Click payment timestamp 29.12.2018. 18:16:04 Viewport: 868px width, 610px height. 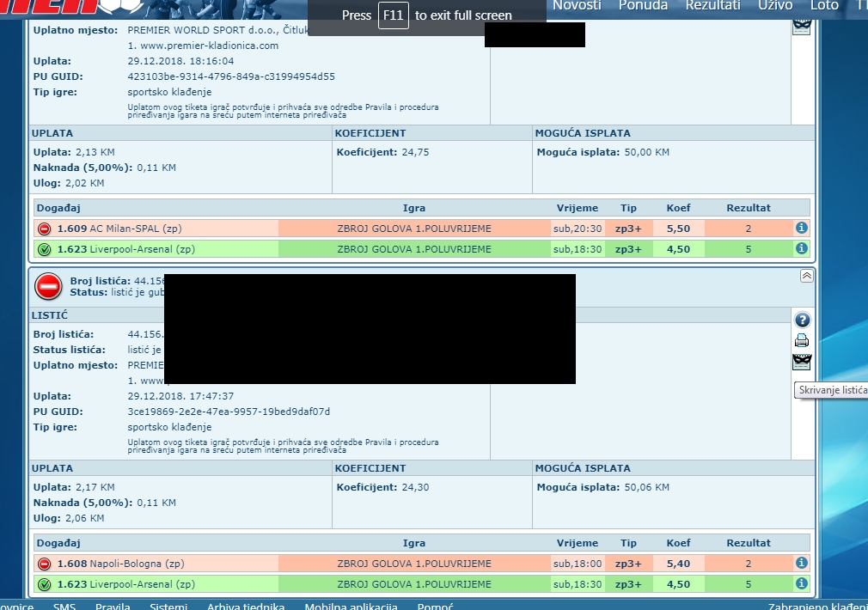pos(180,61)
